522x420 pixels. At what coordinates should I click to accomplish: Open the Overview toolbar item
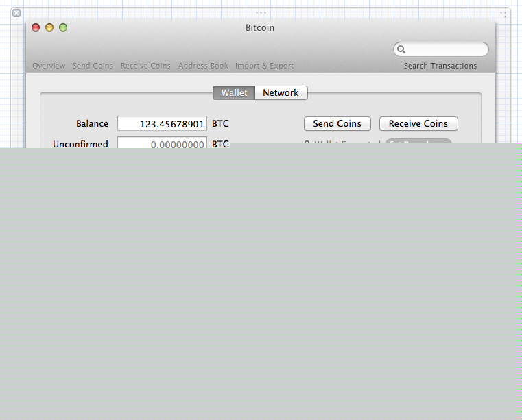tap(49, 66)
